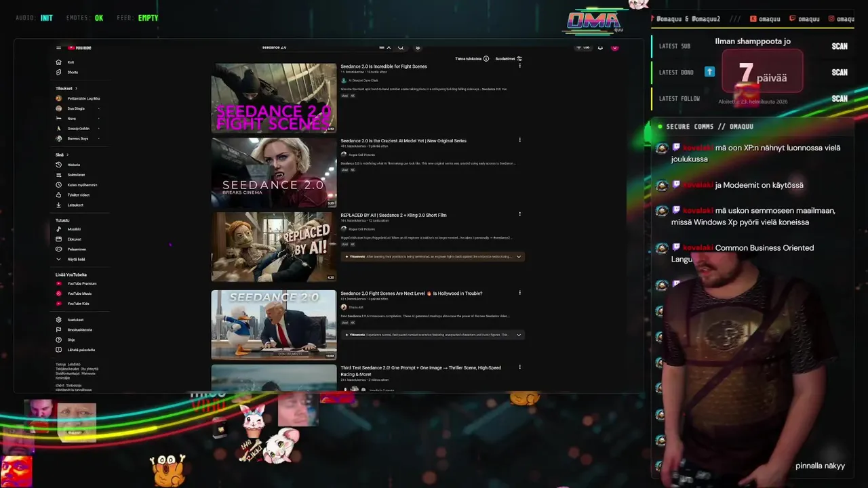Expand REPLACED BY AI summary chevron
The height and width of the screenshot is (488, 868).
(x=519, y=257)
